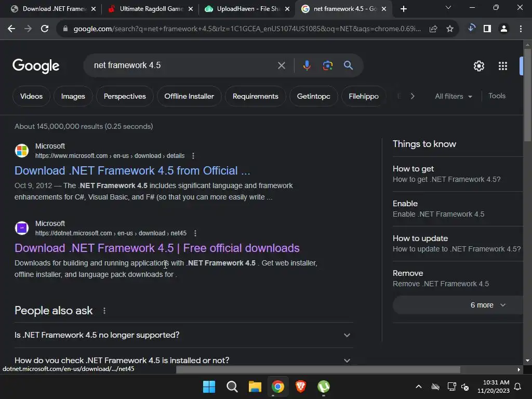Bookmark this page with the star icon
Screen dimensions: 532x399
[450, 29]
